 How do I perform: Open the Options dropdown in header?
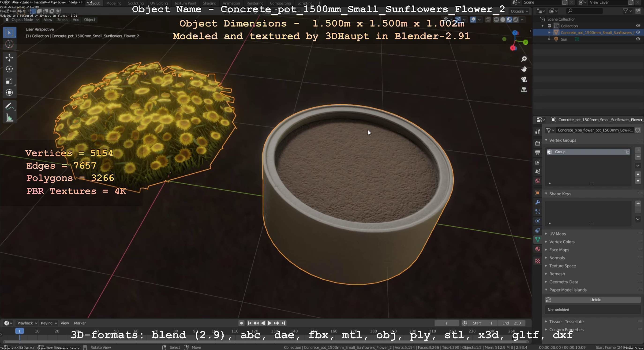point(519,11)
